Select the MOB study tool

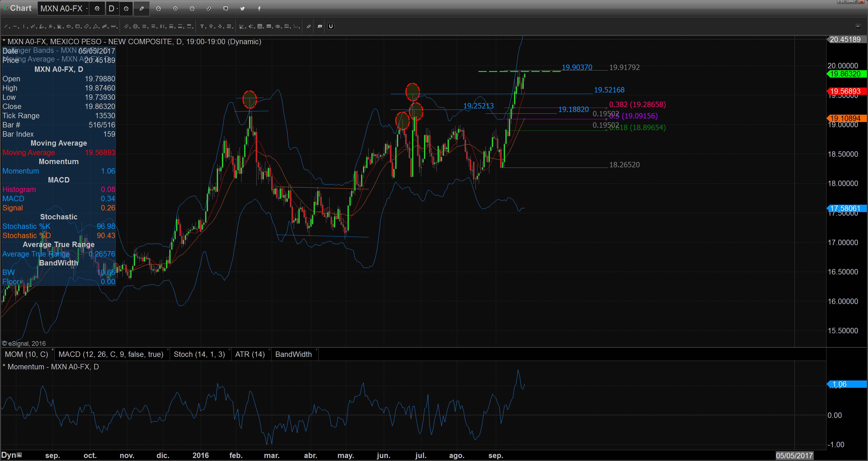click(x=269, y=26)
